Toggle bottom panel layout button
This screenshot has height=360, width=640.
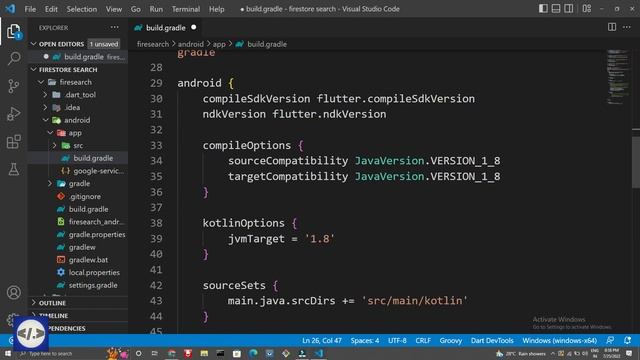pyautogui.click(x=556, y=9)
